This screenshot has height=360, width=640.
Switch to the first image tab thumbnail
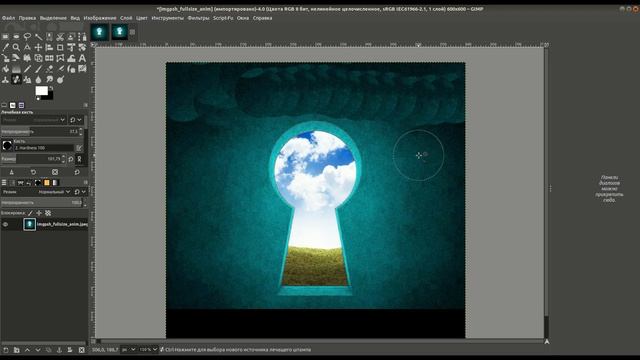tap(99, 32)
